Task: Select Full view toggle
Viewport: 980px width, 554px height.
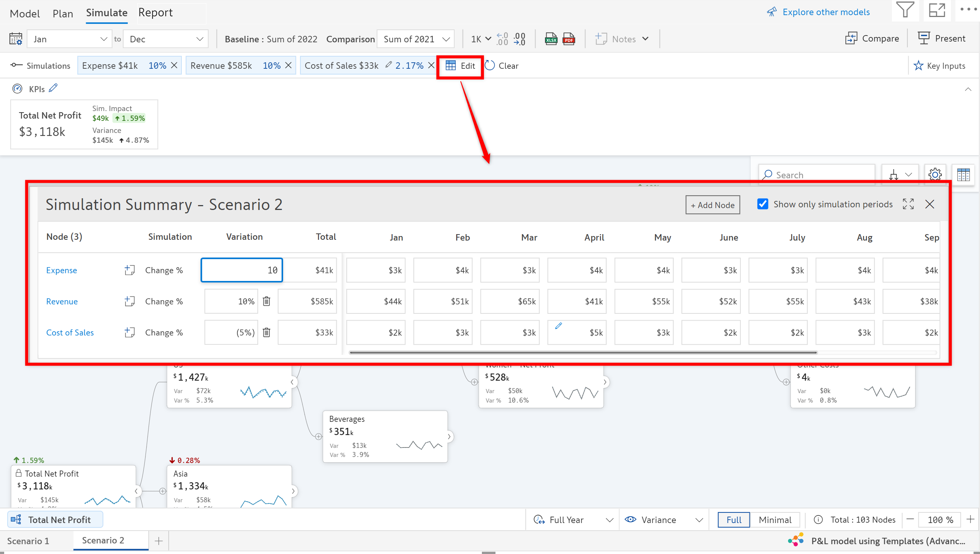Action: pos(734,520)
